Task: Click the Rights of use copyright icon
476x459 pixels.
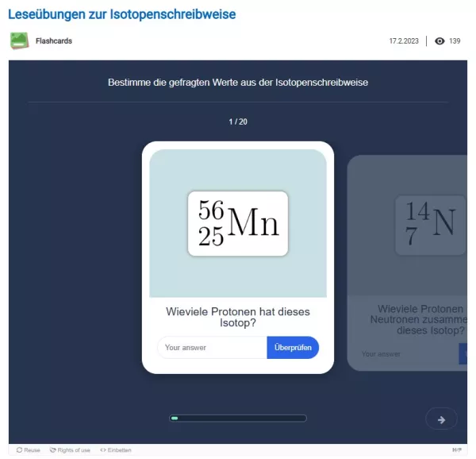Action: point(53,450)
